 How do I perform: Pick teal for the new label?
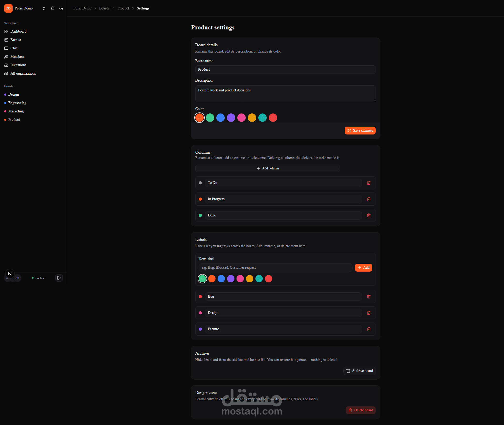(259, 279)
